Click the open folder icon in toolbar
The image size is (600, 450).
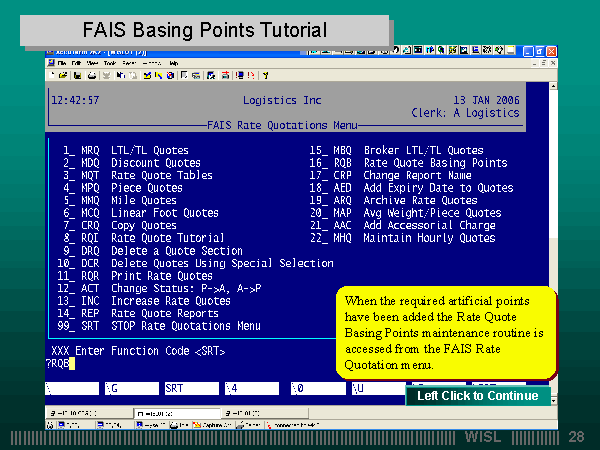click(64, 74)
